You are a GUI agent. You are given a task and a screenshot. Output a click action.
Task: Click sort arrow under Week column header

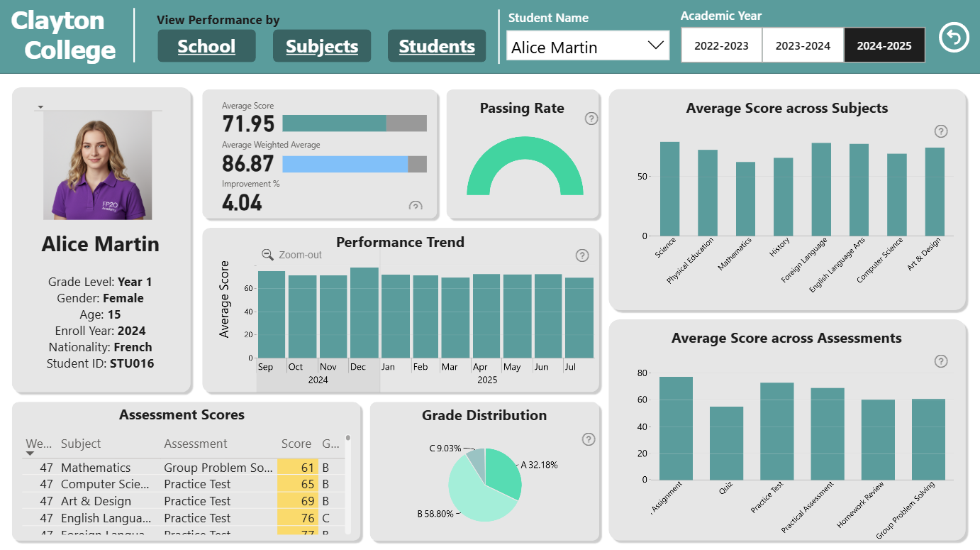[x=30, y=453]
